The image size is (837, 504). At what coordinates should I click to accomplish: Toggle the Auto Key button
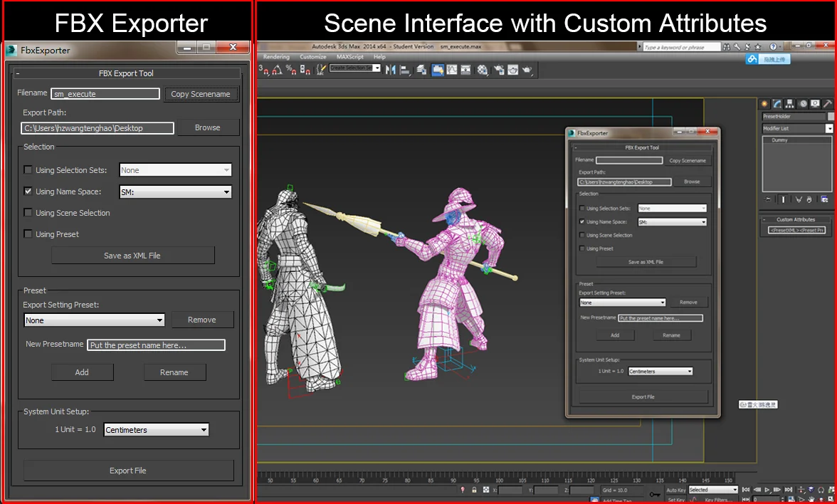(x=675, y=490)
